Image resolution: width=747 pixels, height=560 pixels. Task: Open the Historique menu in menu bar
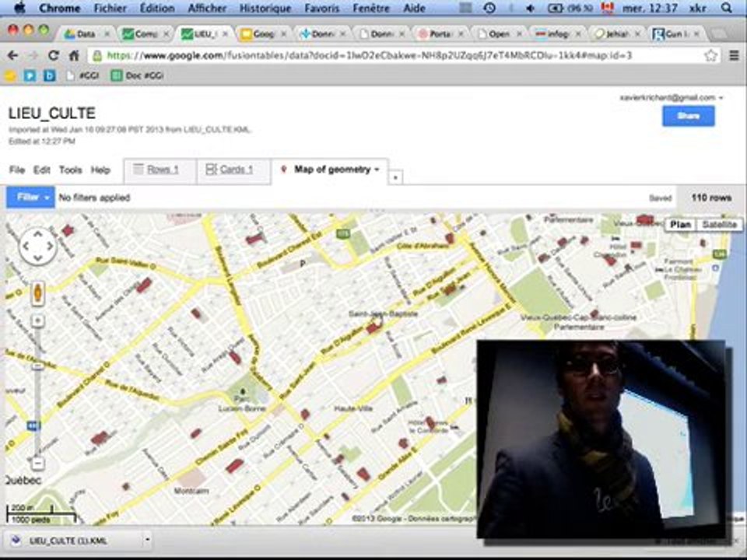(265, 8)
